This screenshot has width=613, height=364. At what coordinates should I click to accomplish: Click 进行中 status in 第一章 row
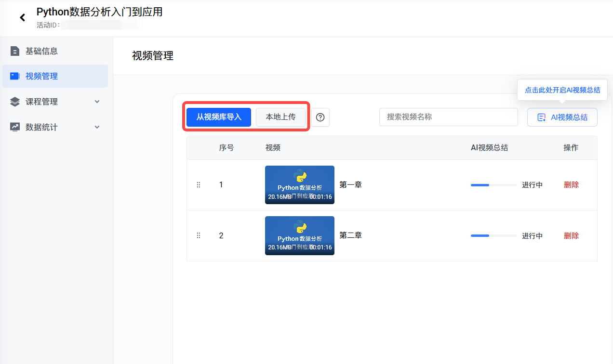[533, 185]
